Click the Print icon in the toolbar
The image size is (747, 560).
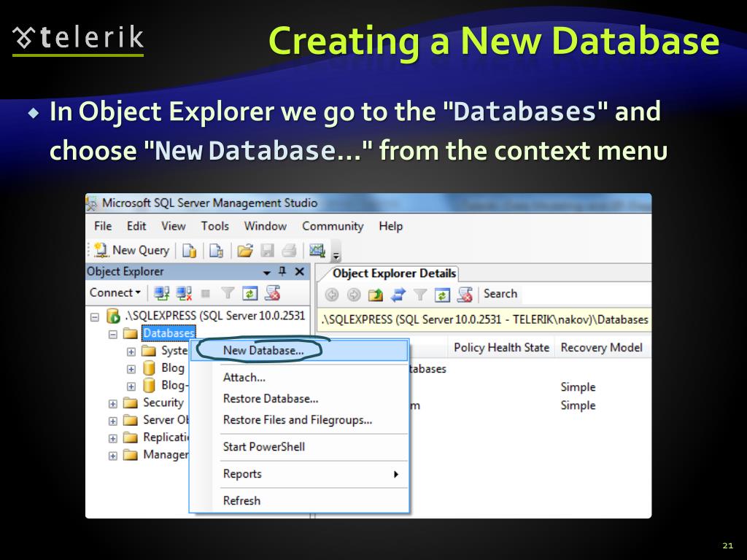click(289, 251)
